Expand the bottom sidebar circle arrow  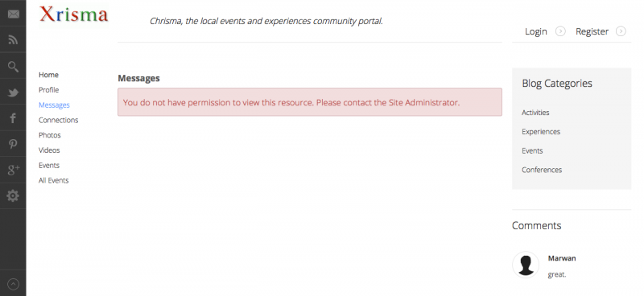[13, 284]
